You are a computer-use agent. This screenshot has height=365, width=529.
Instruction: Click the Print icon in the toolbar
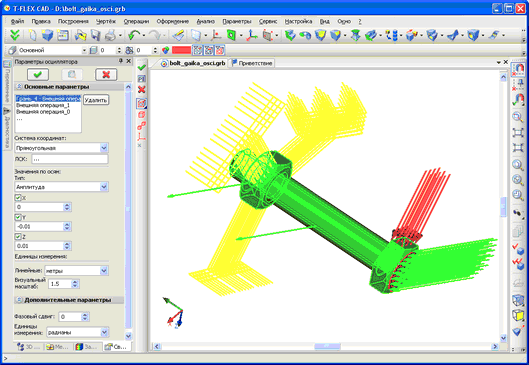coord(110,35)
